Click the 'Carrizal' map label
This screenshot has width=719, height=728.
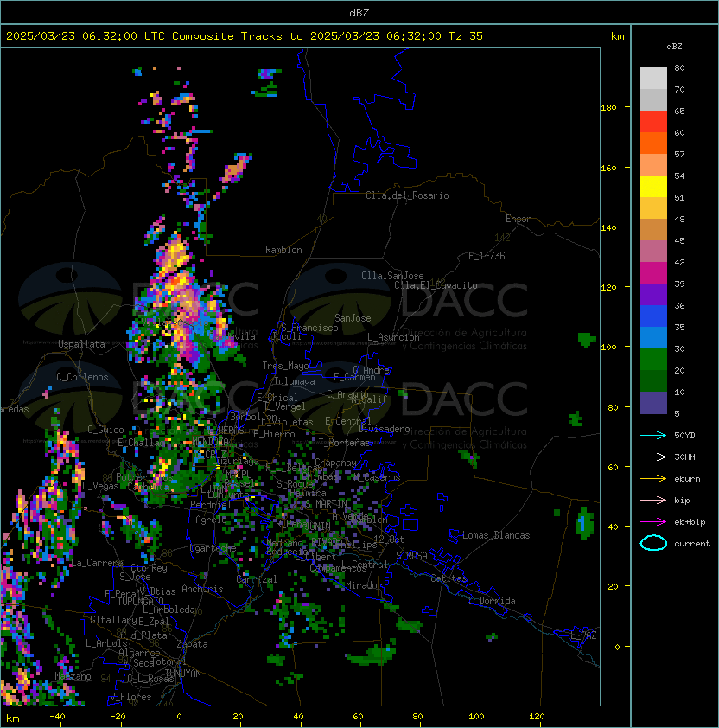pos(257,579)
